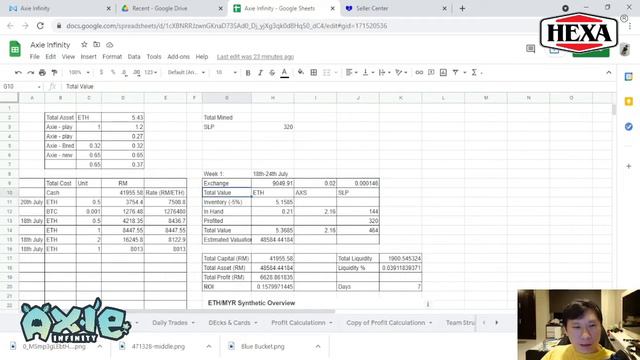Open the Data menu

pos(134,57)
